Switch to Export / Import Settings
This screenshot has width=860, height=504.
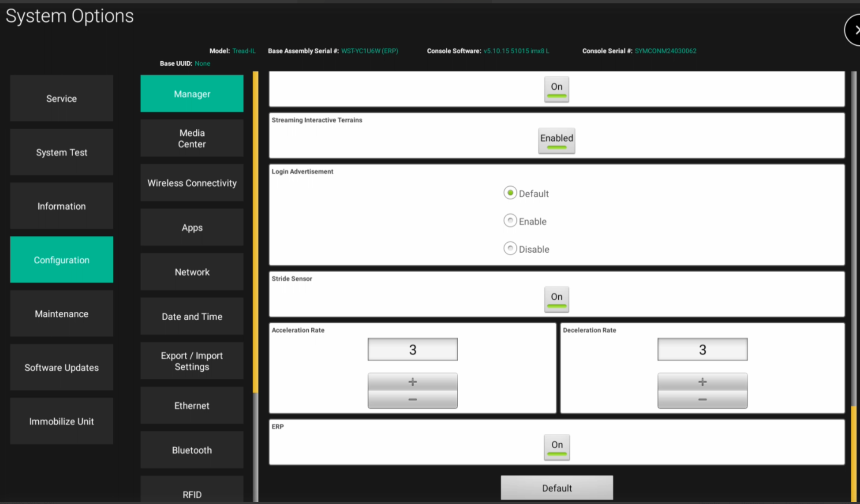point(191,361)
